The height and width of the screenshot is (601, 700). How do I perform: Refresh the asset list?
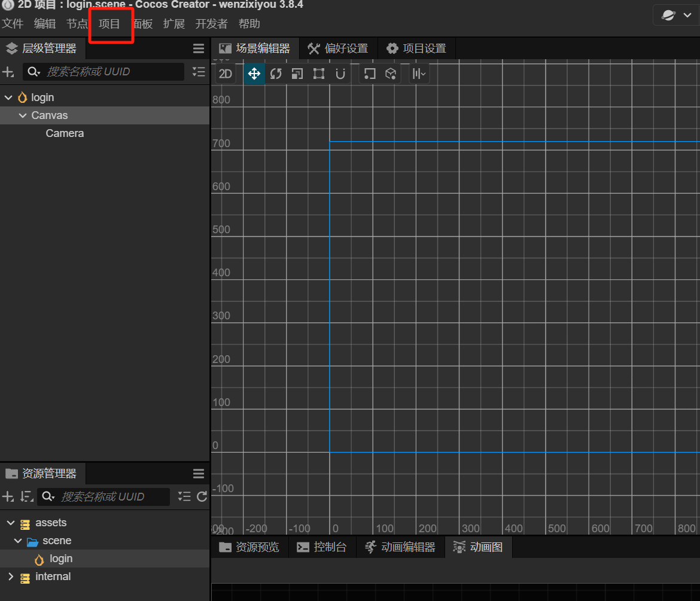tap(202, 496)
